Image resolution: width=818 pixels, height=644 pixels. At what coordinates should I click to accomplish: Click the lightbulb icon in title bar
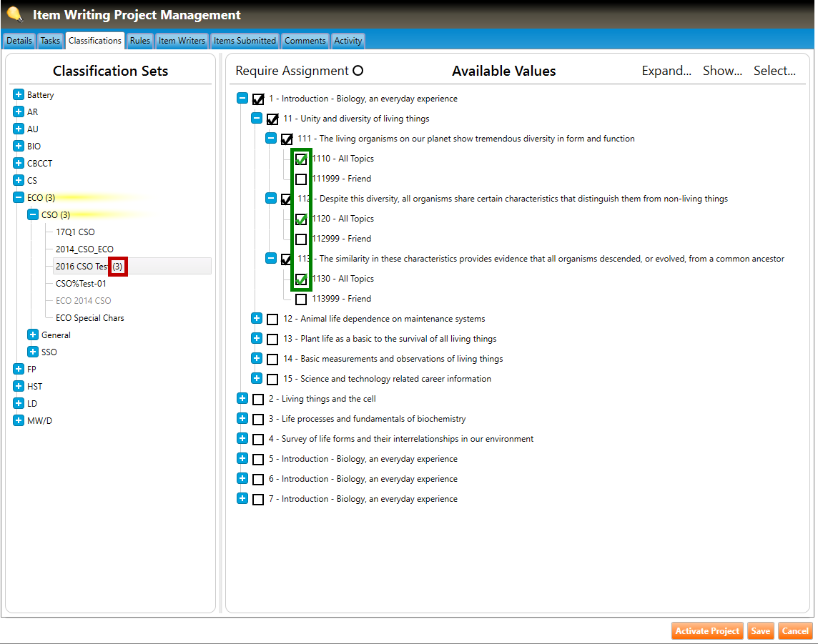[x=14, y=14]
